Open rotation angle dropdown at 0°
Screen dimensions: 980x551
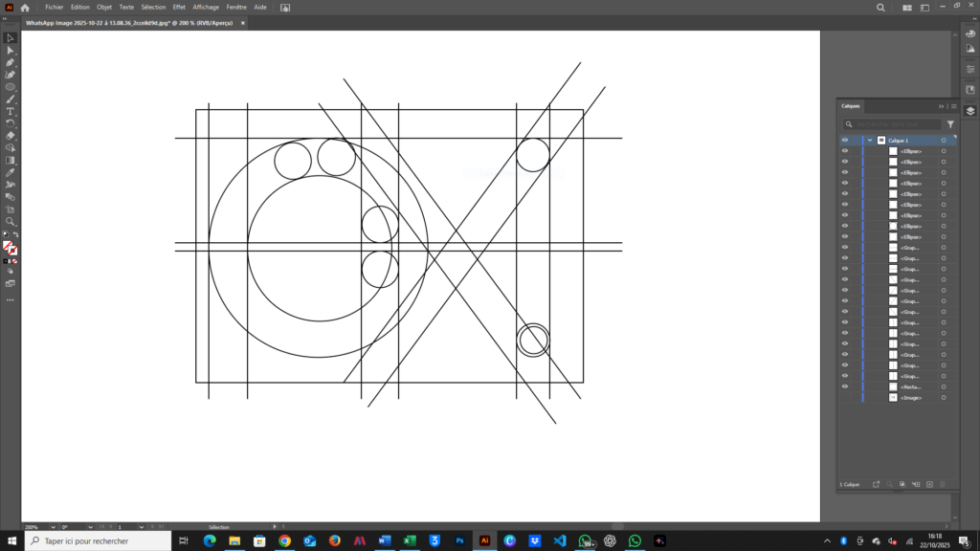pos(90,527)
